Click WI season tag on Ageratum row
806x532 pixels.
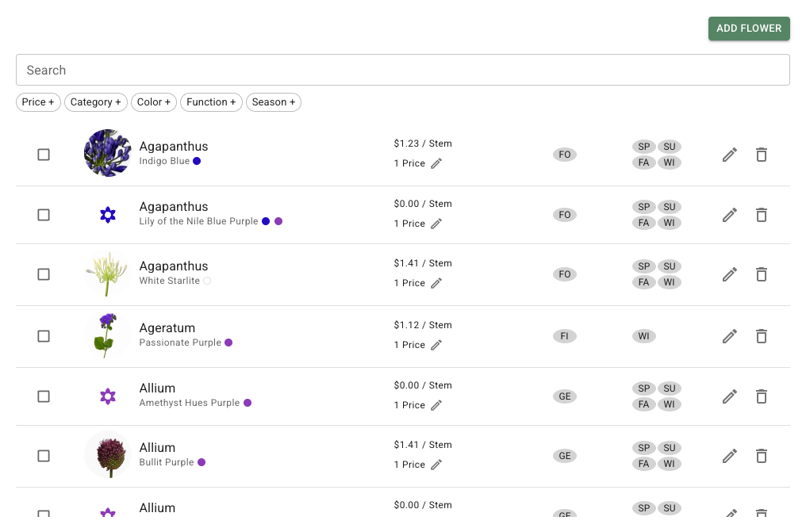click(644, 336)
